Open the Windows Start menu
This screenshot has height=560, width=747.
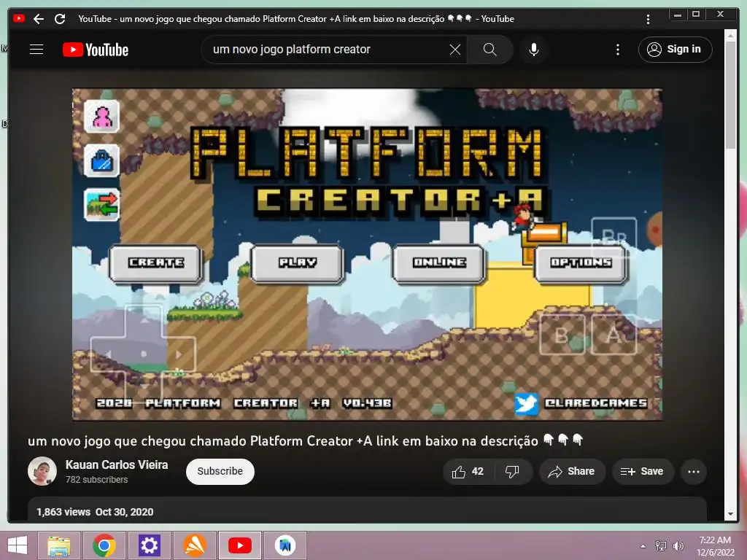18,545
